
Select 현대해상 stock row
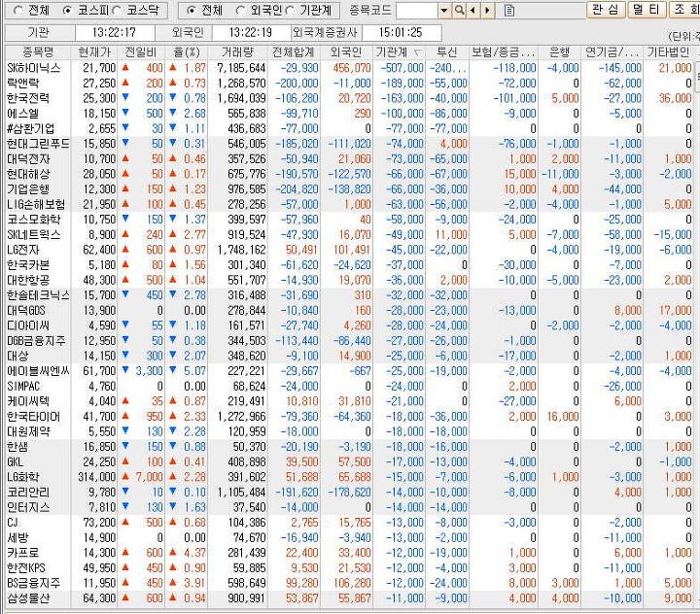(x=349, y=175)
